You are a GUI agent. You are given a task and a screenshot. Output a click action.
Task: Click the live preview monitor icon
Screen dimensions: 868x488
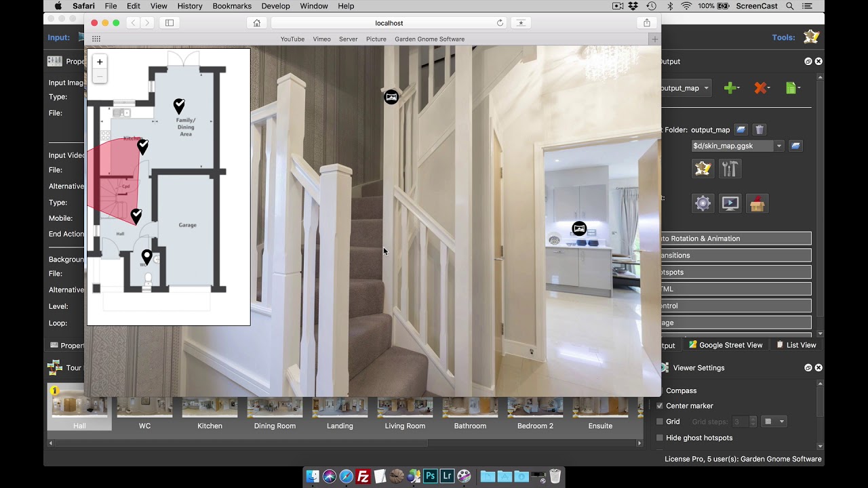point(730,203)
